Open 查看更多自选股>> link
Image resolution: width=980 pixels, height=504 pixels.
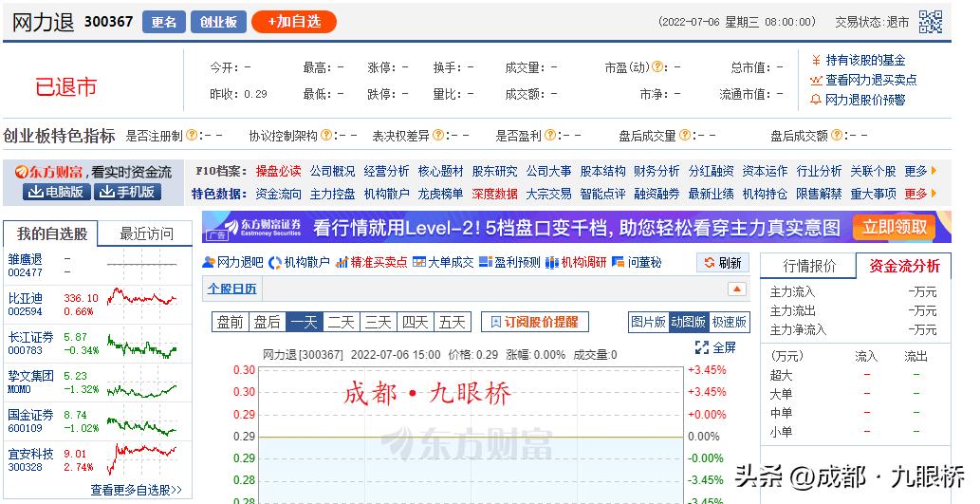[x=137, y=491]
